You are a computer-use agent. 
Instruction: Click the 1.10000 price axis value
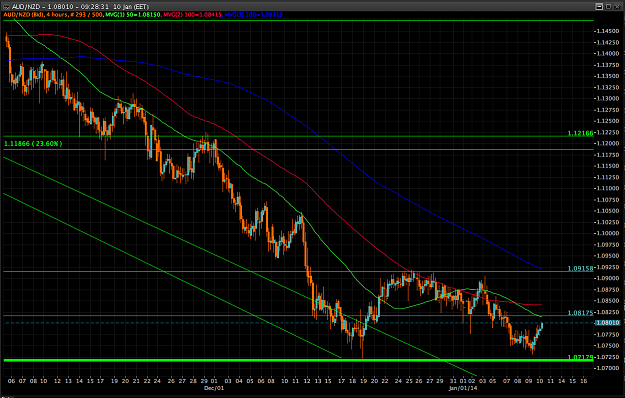(608, 233)
